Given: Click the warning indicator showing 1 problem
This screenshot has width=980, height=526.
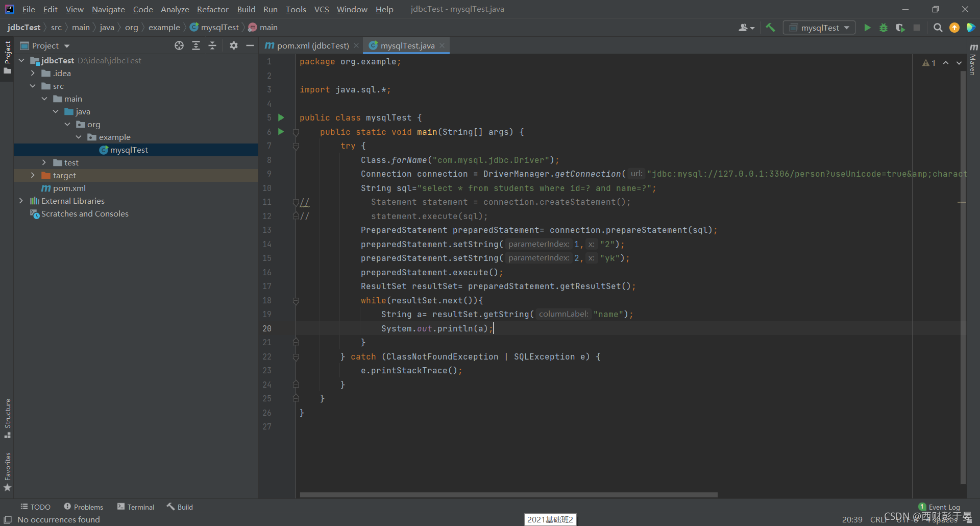Looking at the screenshot, I should pos(929,63).
